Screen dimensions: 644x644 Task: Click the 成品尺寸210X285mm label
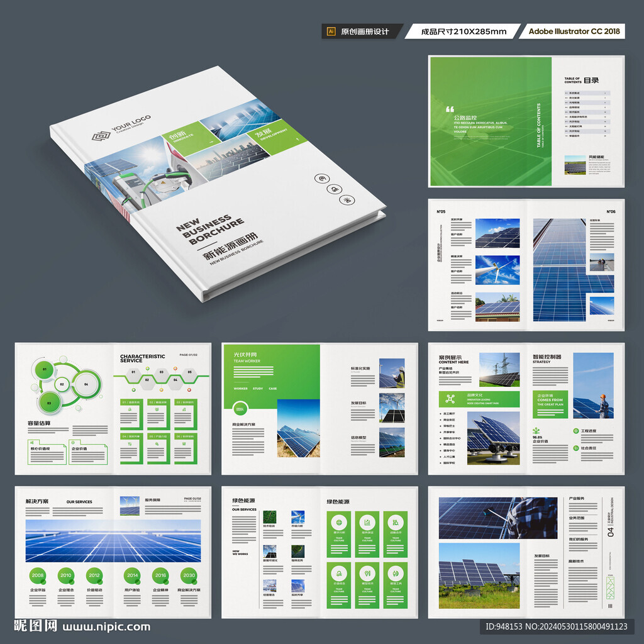[464, 31]
